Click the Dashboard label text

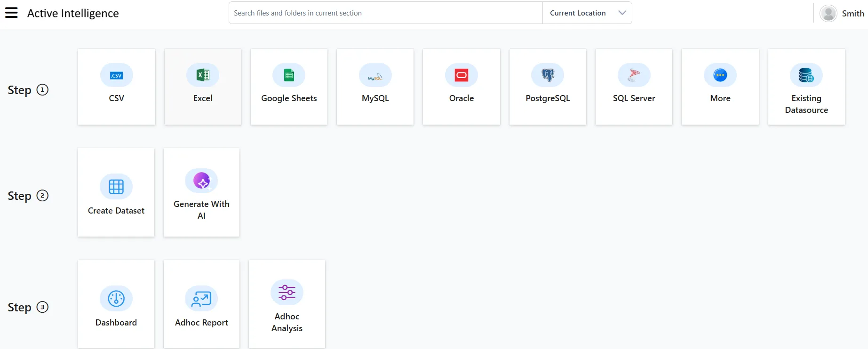116,323
